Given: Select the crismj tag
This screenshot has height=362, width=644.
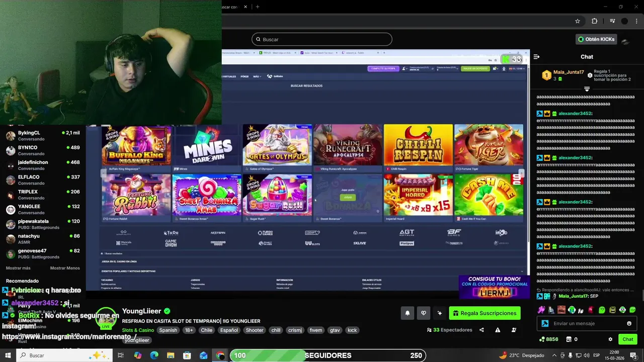Looking at the screenshot, I should (x=295, y=330).
